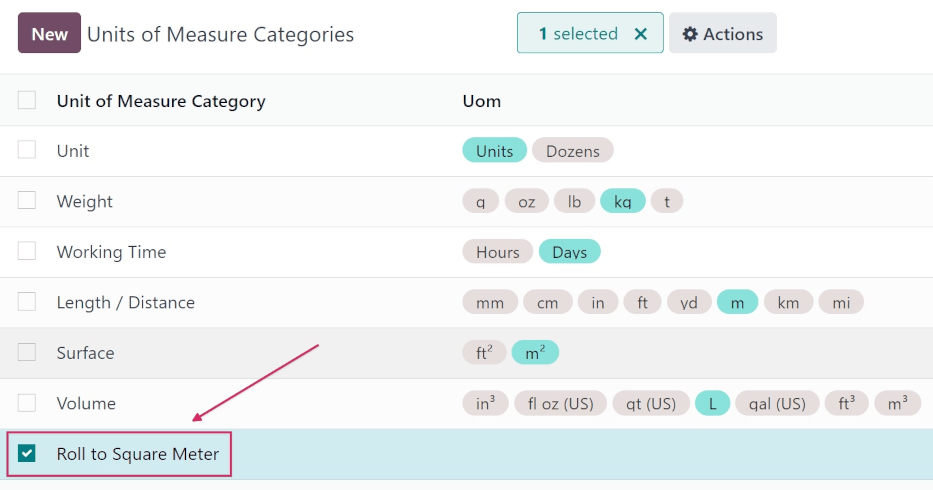Open the Working Time category row
This screenshot has height=490, width=933.
(x=111, y=252)
